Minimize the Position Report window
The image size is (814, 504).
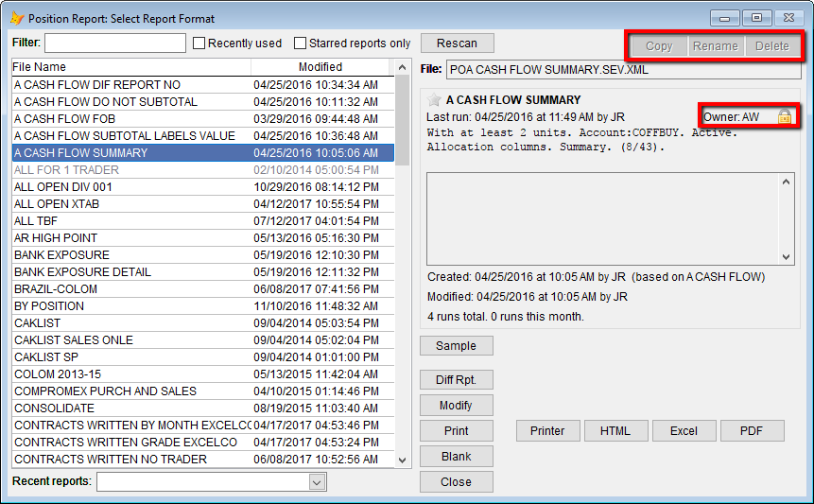click(725, 18)
